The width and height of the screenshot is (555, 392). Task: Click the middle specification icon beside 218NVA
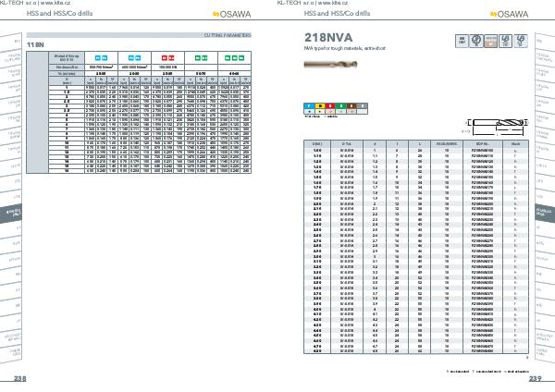pyautogui.click(x=491, y=42)
